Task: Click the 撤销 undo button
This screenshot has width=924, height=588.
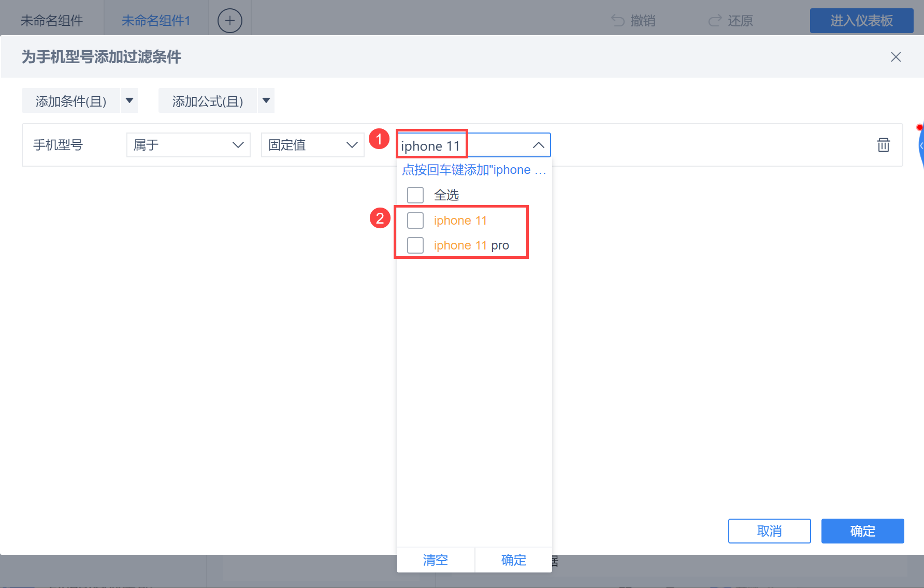Action: point(633,21)
